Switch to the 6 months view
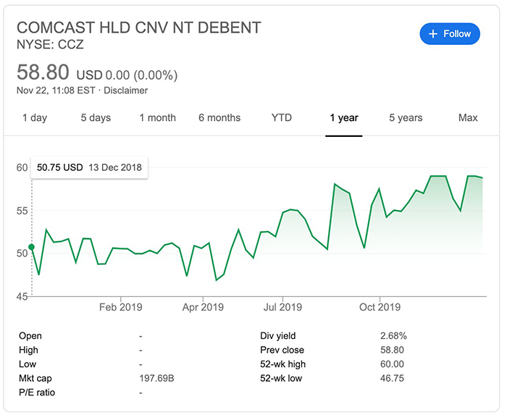Screen dimensions: 507x420 (219, 118)
